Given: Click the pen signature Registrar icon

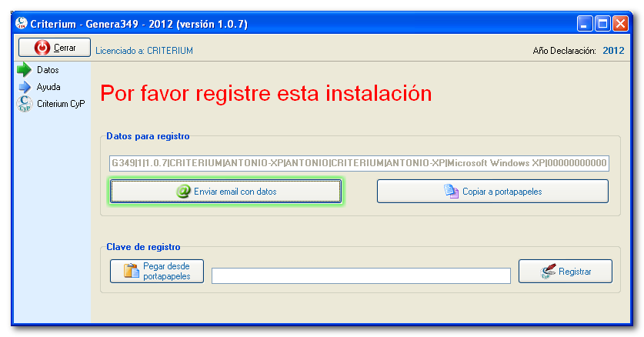Looking at the screenshot, I should [x=548, y=272].
